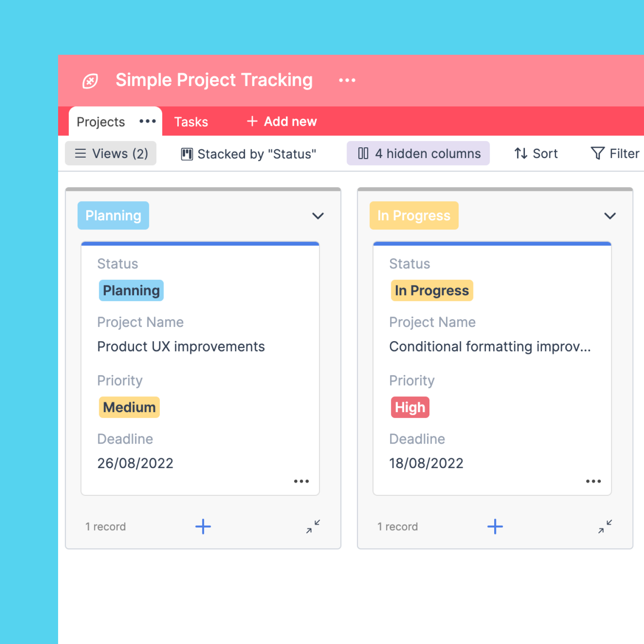Click Stacked by "Status" setting

point(256,154)
